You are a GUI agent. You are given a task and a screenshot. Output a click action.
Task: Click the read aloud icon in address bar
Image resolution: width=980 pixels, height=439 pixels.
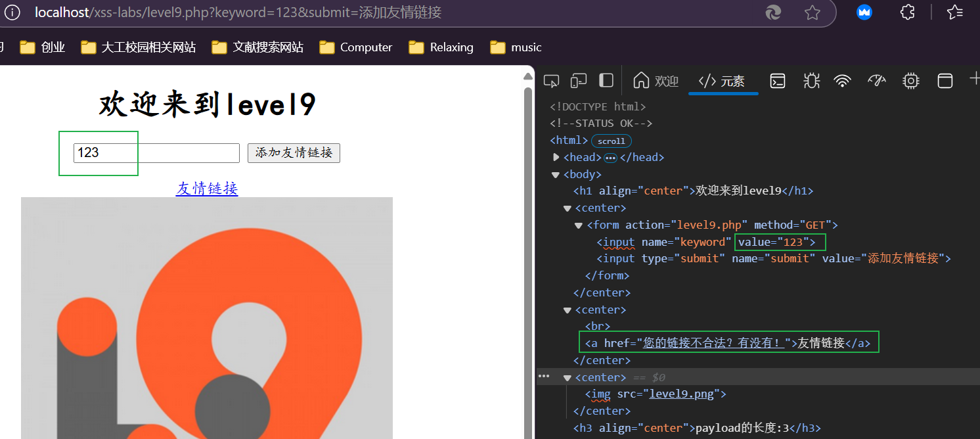[773, 12]
